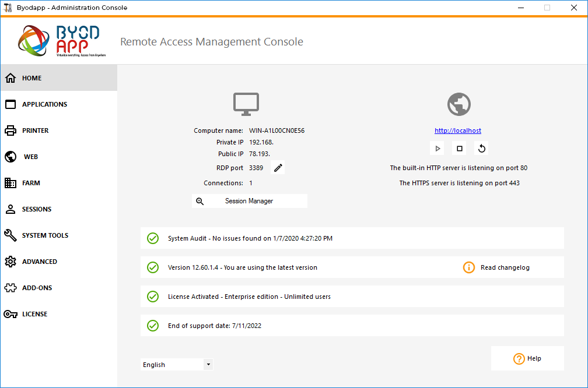Click the key icon beside LICENSE
The width and height of the screenshot is (588, 388).
tap(10, 314)
